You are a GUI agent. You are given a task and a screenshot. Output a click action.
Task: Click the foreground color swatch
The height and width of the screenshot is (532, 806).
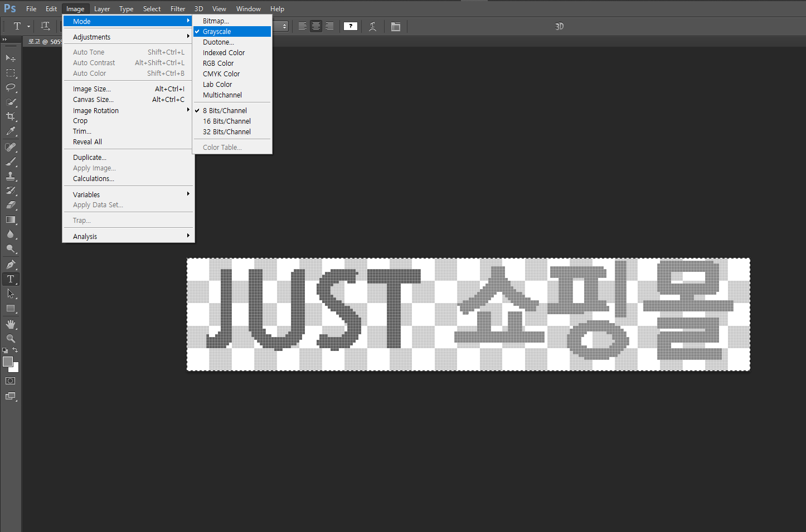pos(8,362)
